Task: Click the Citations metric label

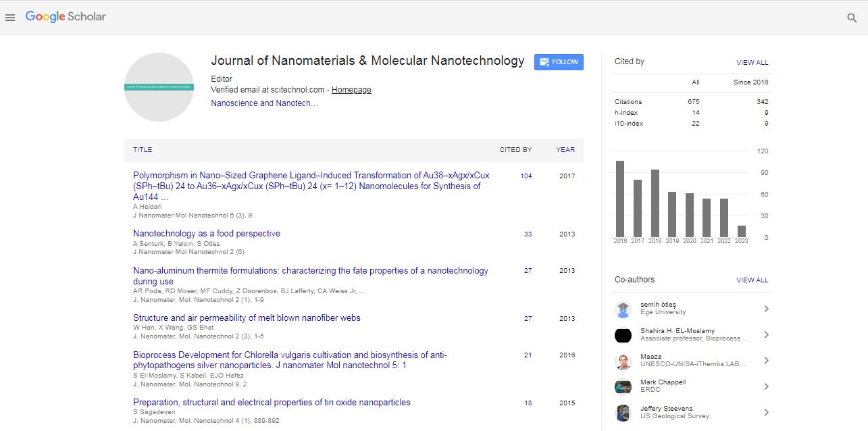Action: point(628,102)
